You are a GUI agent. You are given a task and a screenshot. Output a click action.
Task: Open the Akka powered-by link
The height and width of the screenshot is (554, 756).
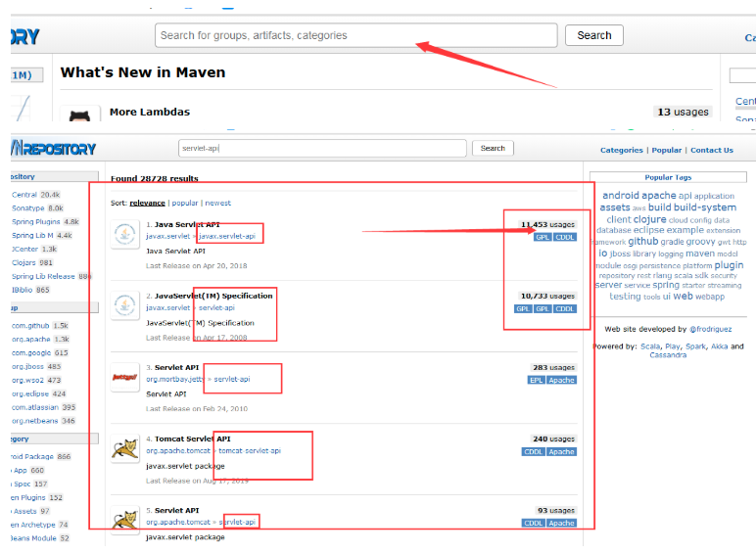719,346
